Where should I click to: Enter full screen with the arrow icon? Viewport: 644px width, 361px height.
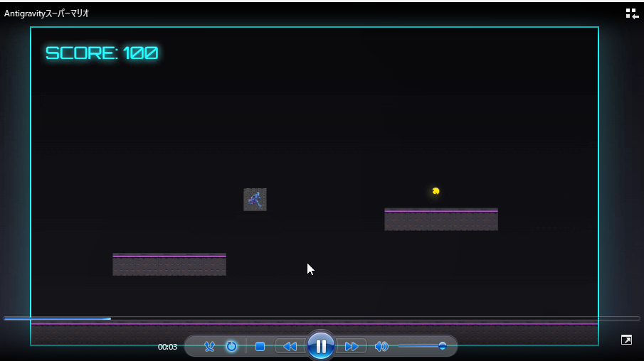(626, 340)
